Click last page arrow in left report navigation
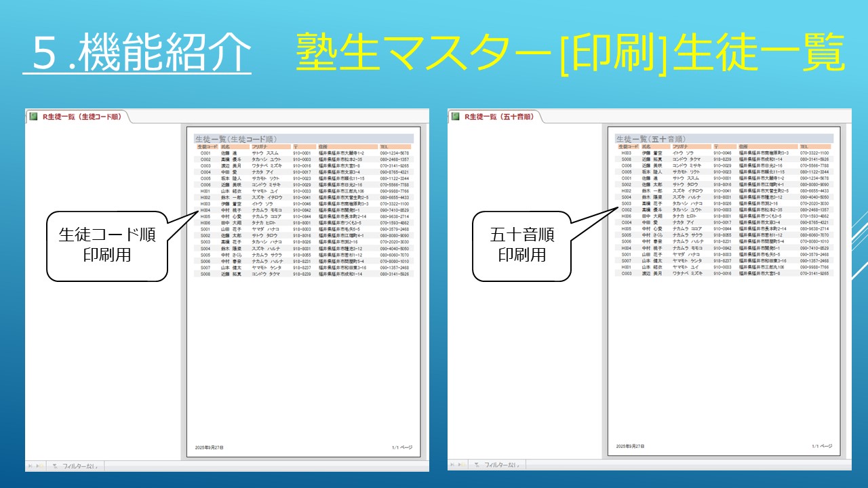This screenshot has width=868, height=488. 39,466
